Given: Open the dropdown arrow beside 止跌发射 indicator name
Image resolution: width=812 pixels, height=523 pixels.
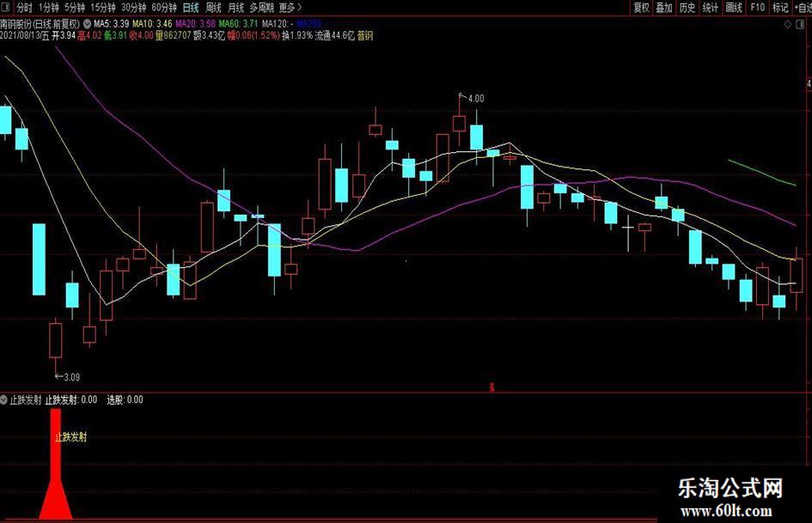Looking at the screenshot, I should tap(4, 399).
